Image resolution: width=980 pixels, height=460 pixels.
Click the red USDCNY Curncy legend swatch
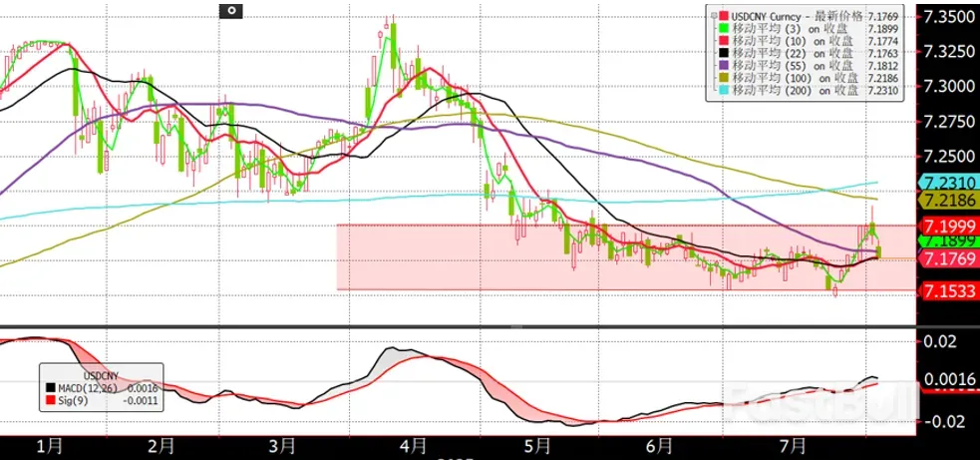tap(724, 16)
